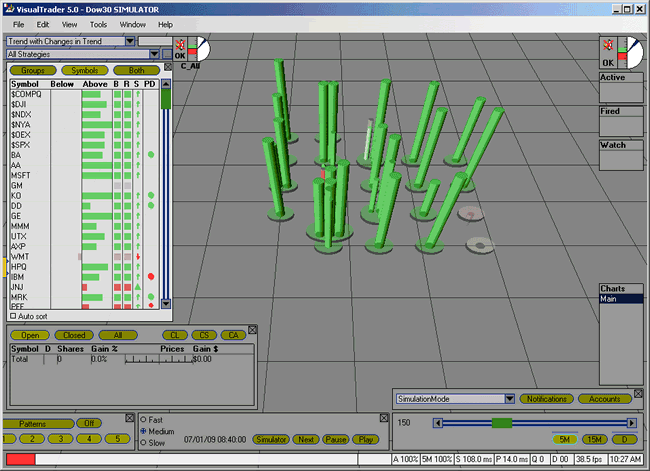Click the green PD dot for DD
650x471 pixels.
pos(151,205)
